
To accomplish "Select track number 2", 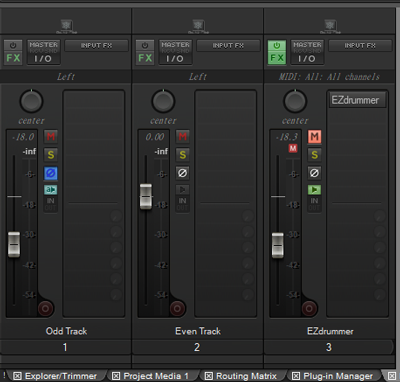I will (197, 347).
